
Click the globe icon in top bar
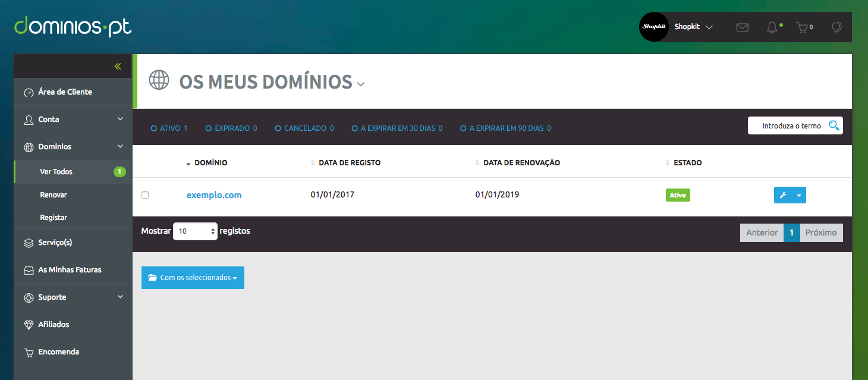tap(836, 27)
